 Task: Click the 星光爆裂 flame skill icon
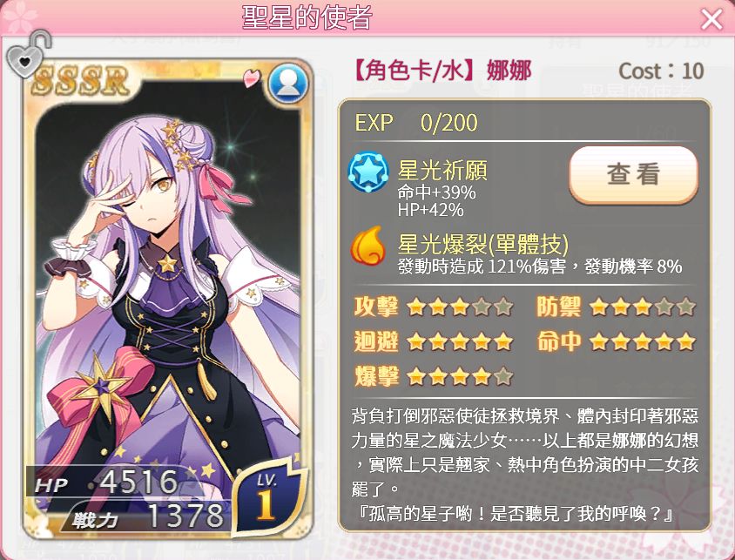(x=368, y=245)
